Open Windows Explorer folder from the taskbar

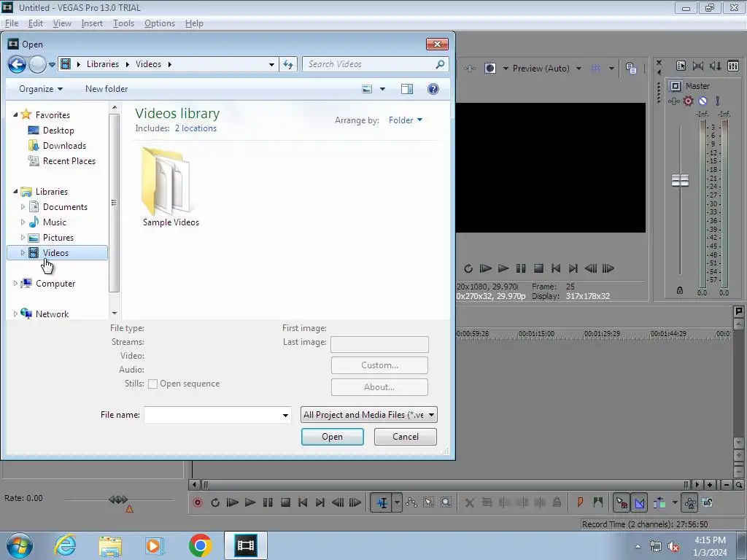coord(110,545)
